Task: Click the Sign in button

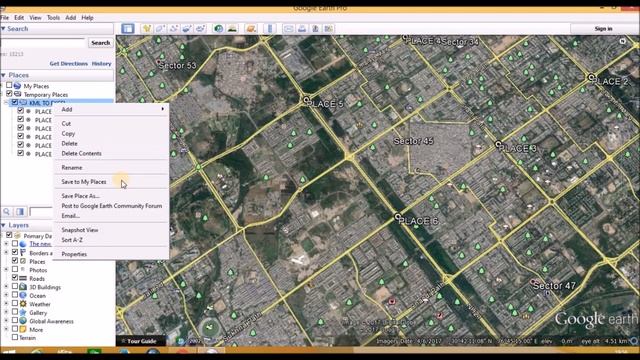Action: 603,29
